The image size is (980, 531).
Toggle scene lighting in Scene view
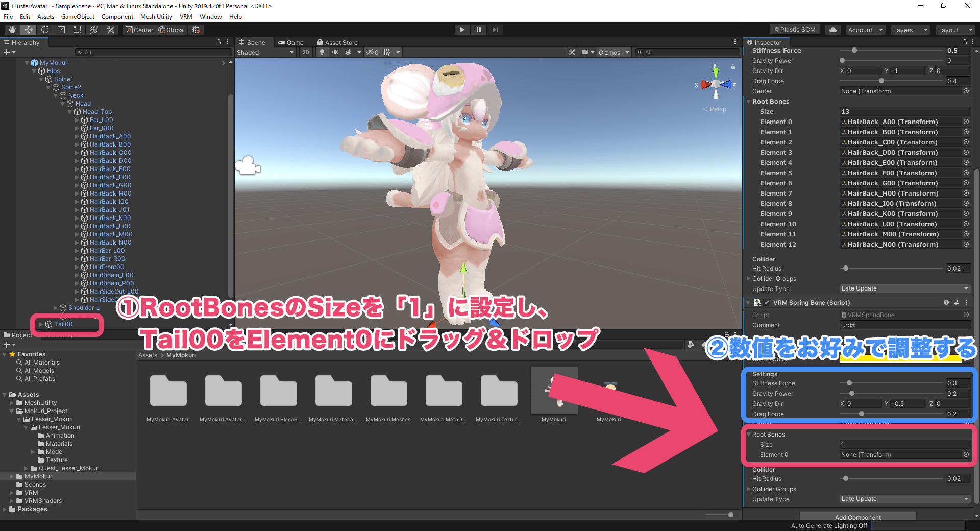point(322,52)
